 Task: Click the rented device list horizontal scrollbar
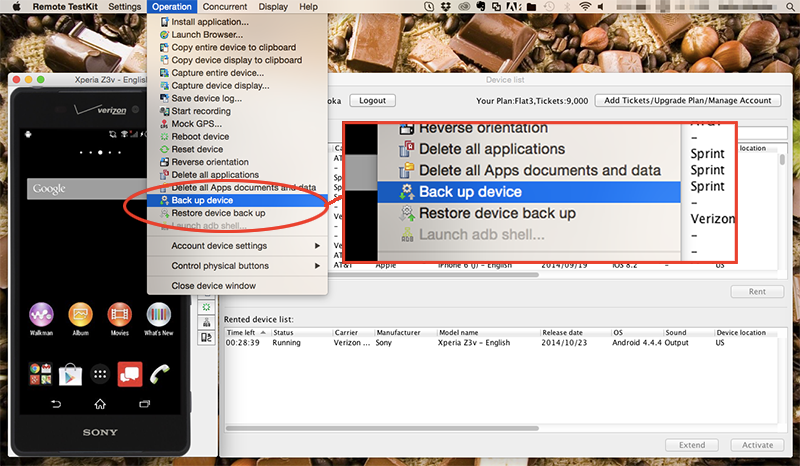(383, 428)
